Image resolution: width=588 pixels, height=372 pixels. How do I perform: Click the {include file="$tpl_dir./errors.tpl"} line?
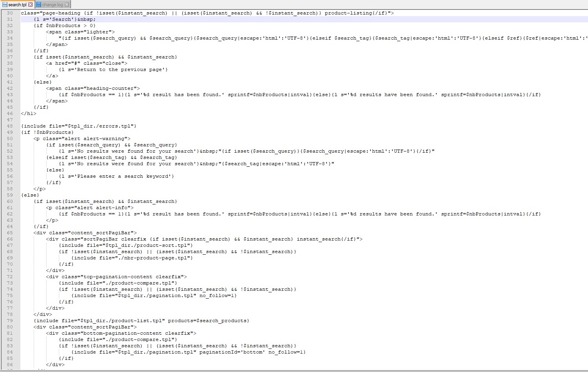[79, 126]
